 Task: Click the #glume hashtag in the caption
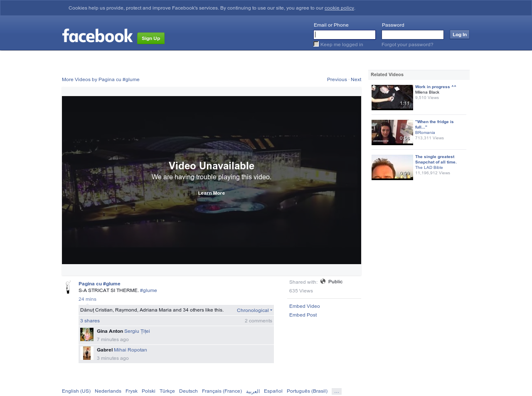click(x=148, y=290)
